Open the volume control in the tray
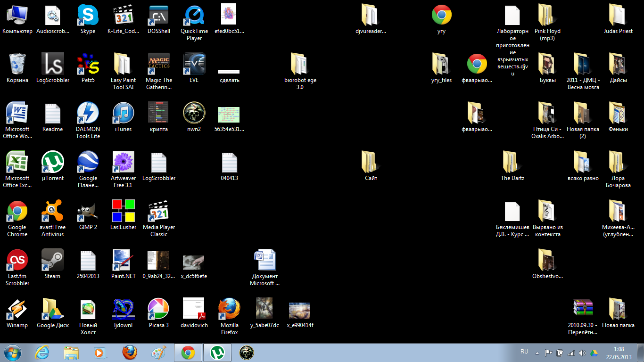Viewport: 644px width, 362px height. click(582, 353)
